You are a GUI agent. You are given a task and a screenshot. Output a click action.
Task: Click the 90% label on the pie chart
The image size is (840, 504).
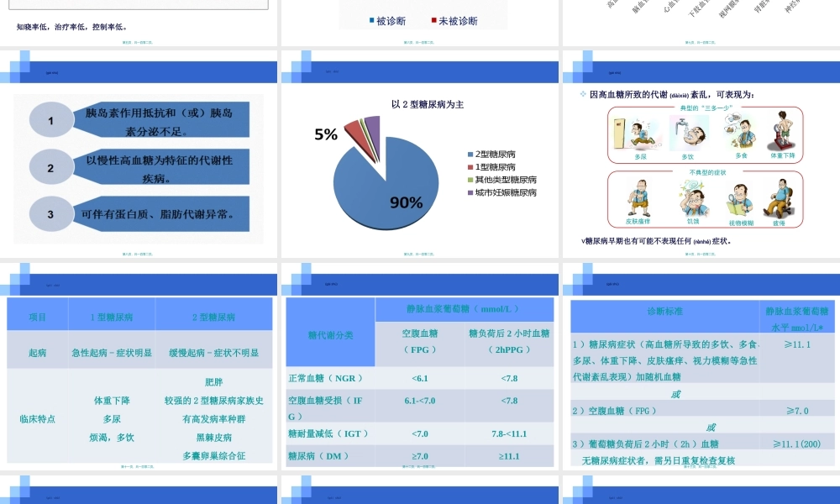pyautogui.click(x=406, y=203)
